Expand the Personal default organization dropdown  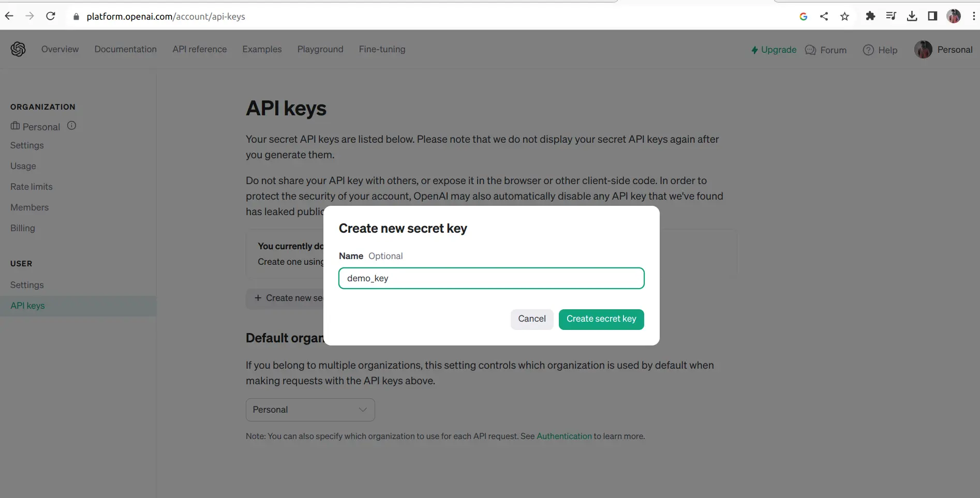[x=310, y=410]
